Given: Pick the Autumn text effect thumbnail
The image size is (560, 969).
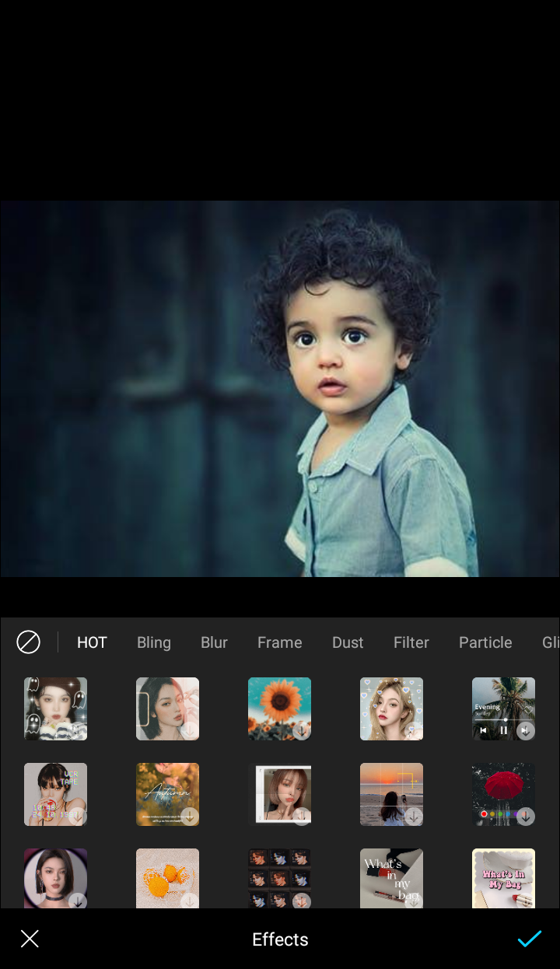Looking at the screenshot, I should click(167, 794).
